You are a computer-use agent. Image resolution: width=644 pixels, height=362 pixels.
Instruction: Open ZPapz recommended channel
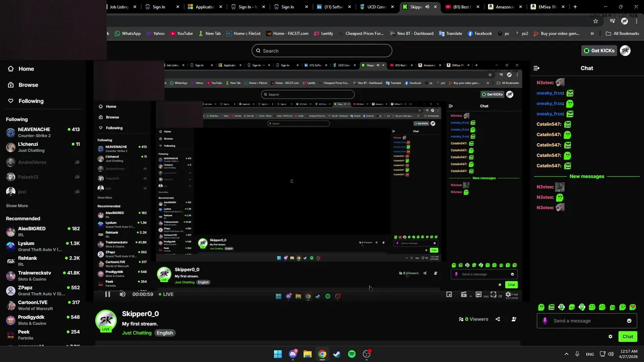43,291
